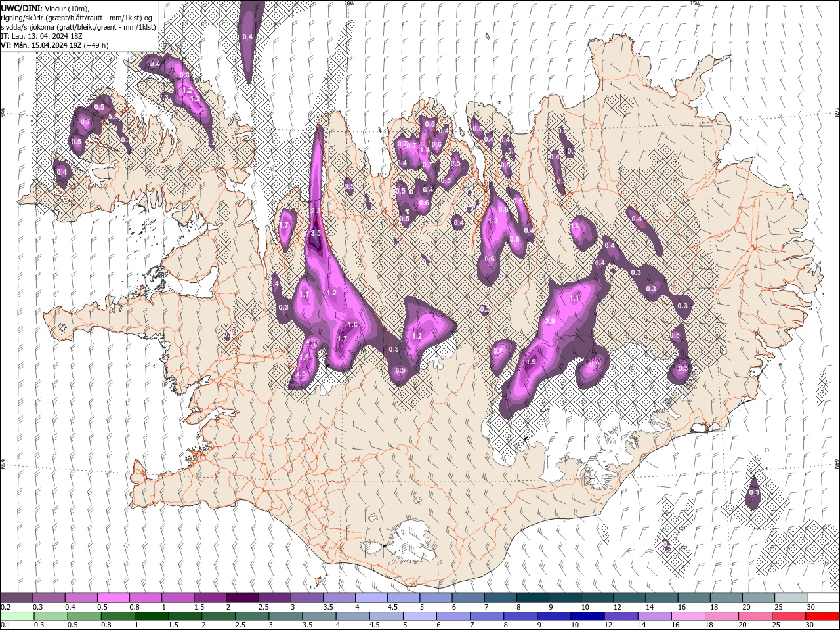This screenshot has width=840, height=630.
Task: Pick upper legend swatch between 1 and 1.5
Action: pos(177,598)
